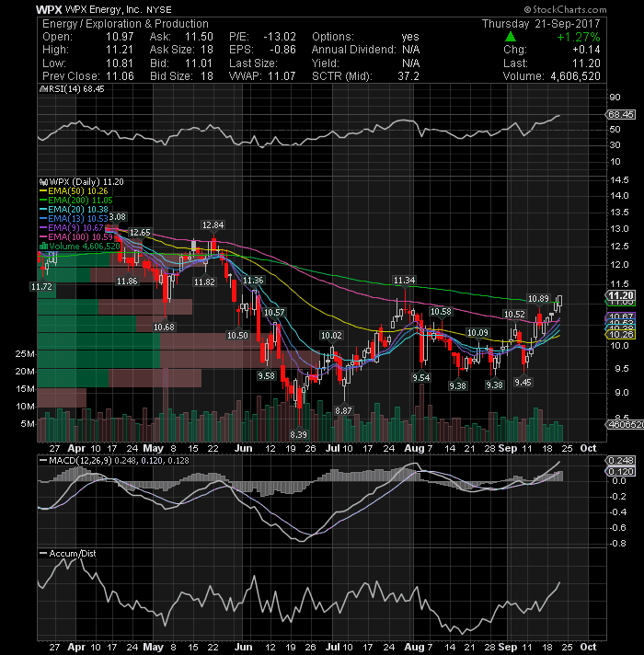The height and width of the screenshot is (655, 644).
Task: Click the yellow EMA(50) legend line swatch
Action: coord(43,191)
